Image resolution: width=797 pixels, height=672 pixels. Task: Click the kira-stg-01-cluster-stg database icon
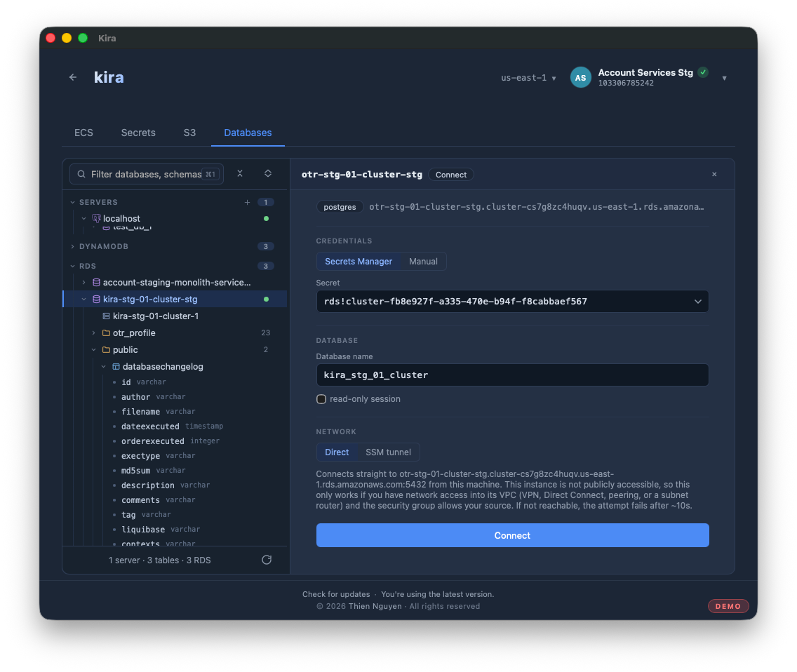coord(96,300)
